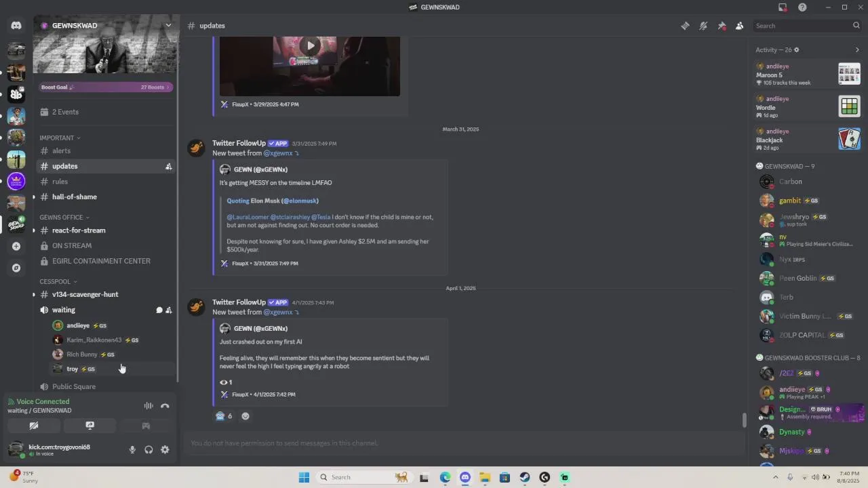Play the embedded video thumbnail

[310, 46]
